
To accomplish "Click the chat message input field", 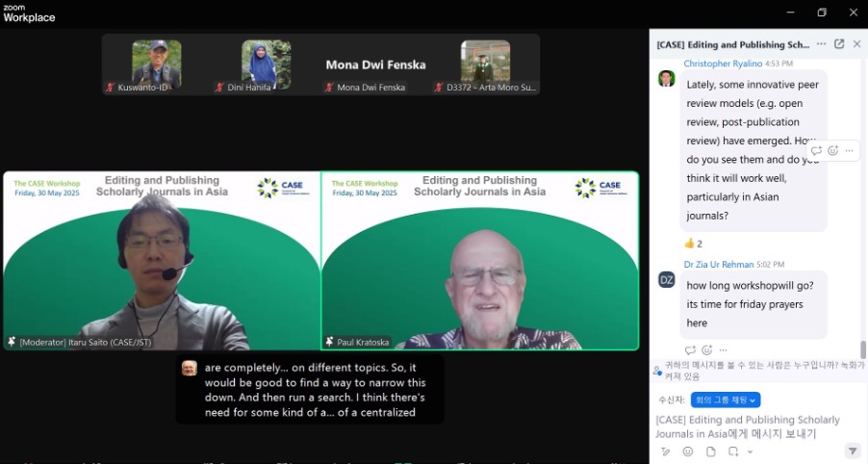I will [751, 426].
